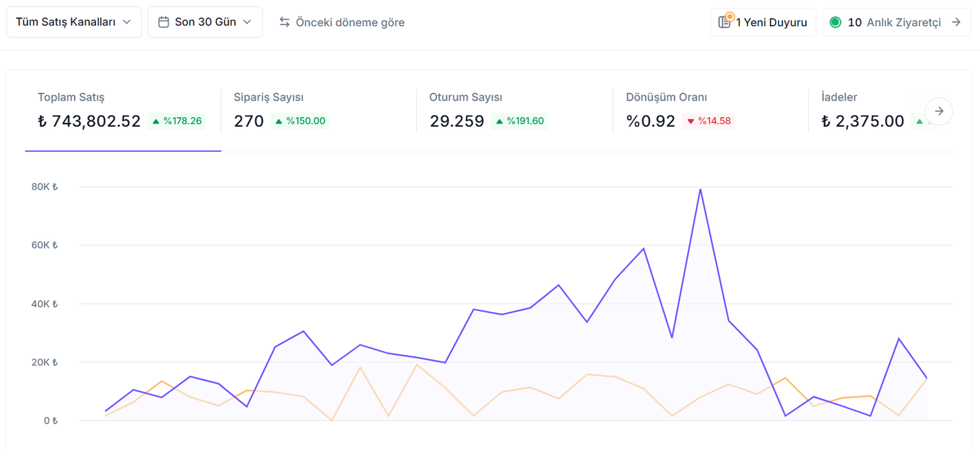Click the green live visitor indicator dot
The height and width of the screenshot is (449, 980).
pyautogui.click(x=835, y=22)
